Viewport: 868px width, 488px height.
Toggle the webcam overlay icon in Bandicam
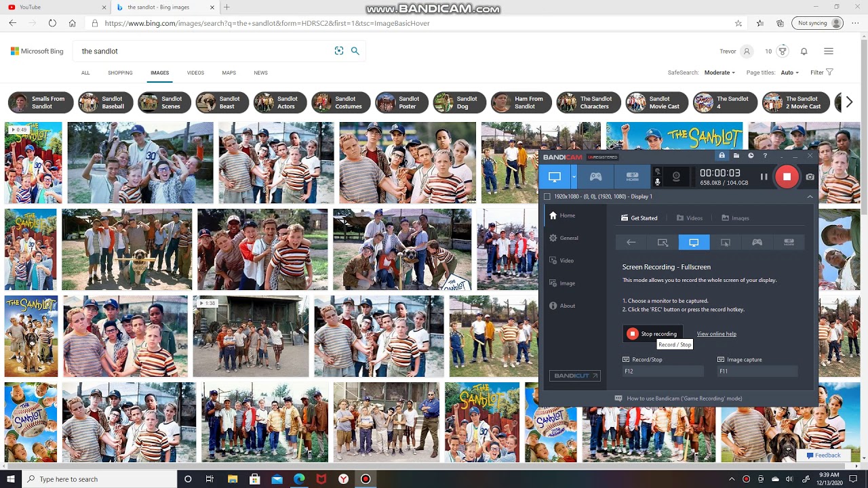(676, 177)
